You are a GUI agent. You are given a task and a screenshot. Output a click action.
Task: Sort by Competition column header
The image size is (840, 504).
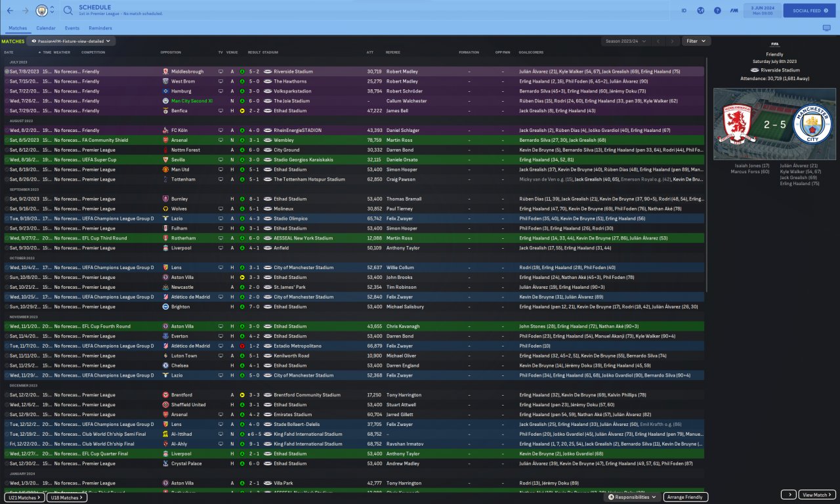pyautogui.click(x=93, y=52)
